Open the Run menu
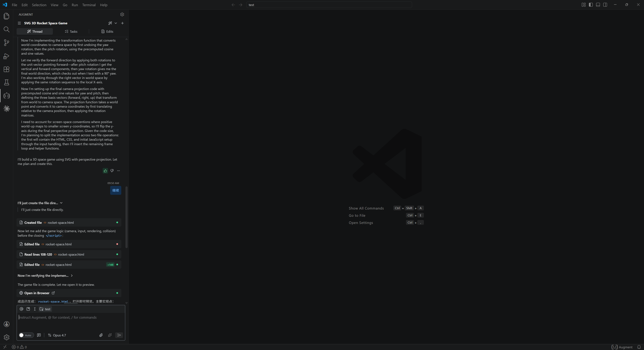The height and width of the screenshot is (350, 644). 75,5
